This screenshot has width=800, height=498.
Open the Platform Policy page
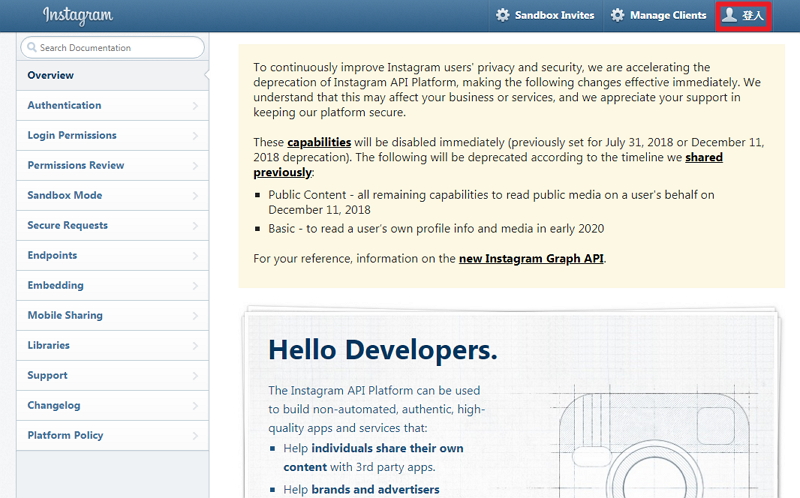[112, 436]
